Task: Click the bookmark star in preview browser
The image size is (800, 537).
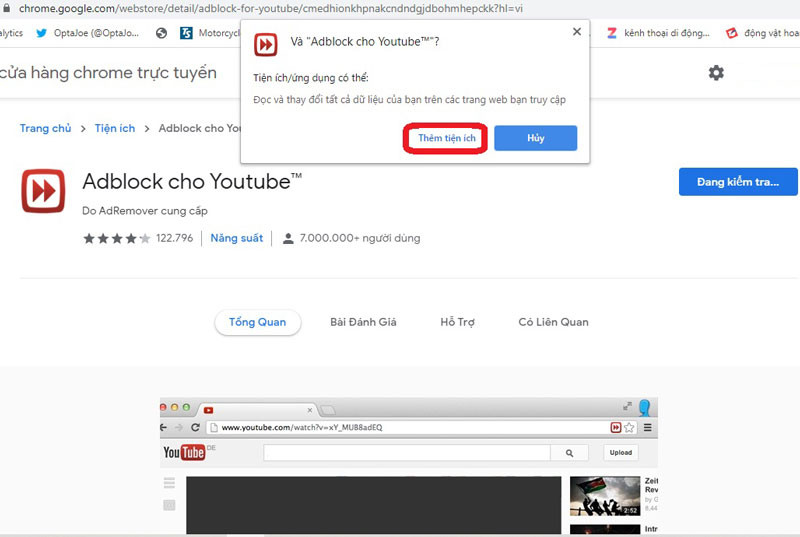Action: (629, 427)
